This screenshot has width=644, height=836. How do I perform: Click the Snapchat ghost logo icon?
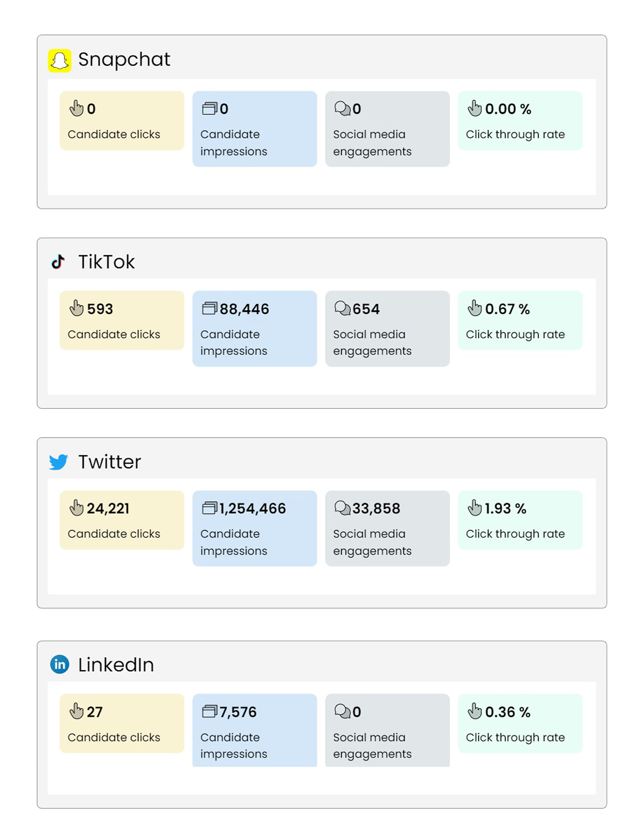pyautogui.click(x=59, y=60)
